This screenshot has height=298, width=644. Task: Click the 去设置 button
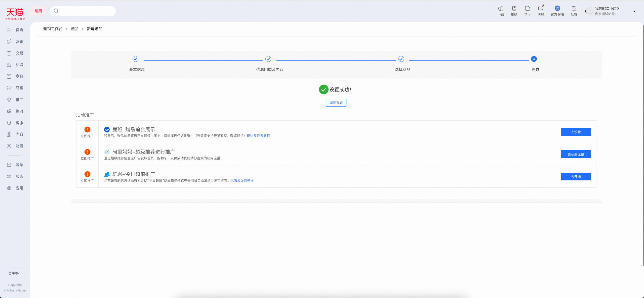[576, 132]
